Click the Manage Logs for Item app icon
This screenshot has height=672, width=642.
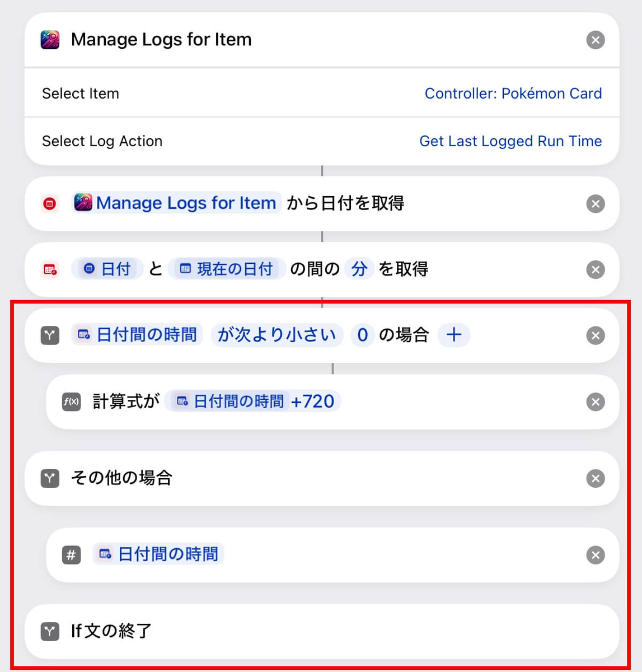click(x=50, y=40)
